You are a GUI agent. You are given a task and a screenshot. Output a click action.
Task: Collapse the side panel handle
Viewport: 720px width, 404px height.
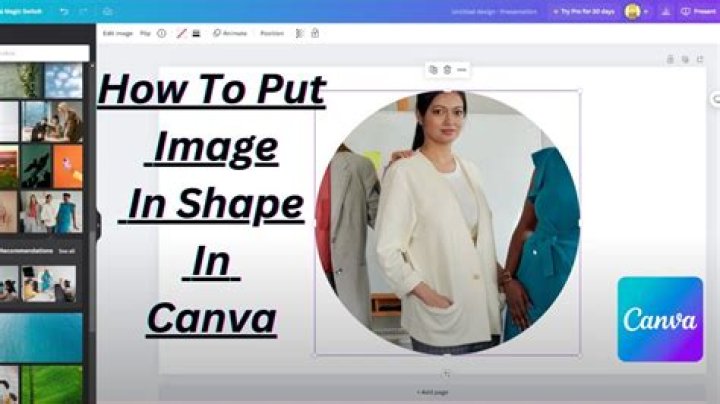[x=98, y=225]
